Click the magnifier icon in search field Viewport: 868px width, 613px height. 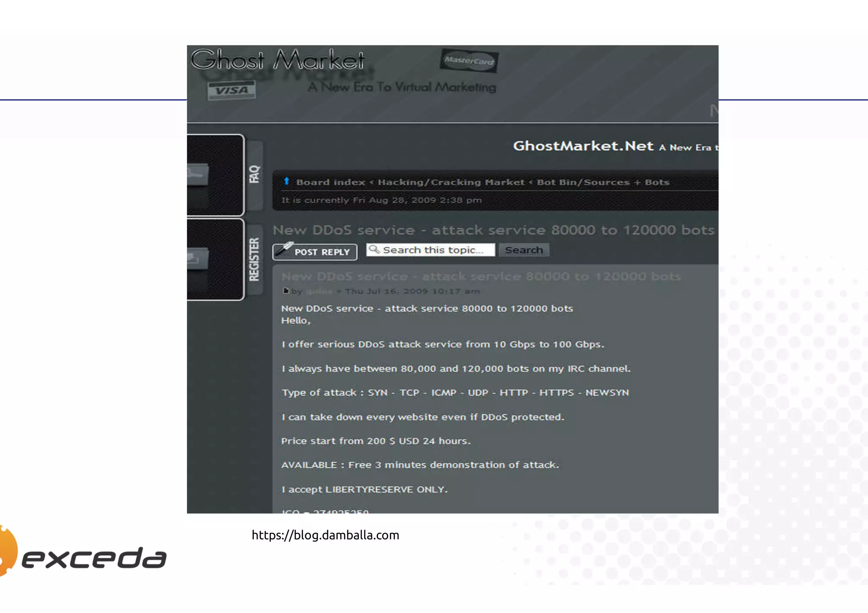(374, 250)
